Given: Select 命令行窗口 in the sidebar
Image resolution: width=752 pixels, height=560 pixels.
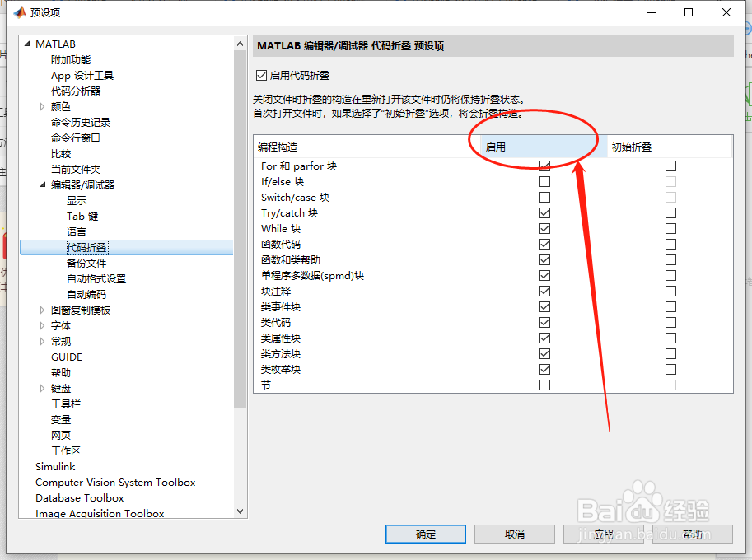Looking at the screenshot, I should point(75,137).
